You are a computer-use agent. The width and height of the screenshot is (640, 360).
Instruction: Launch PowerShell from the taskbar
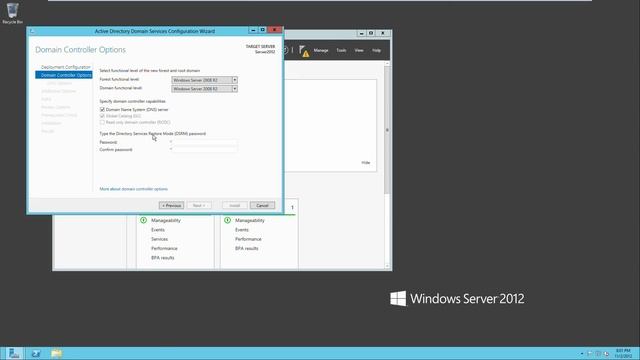coord(36,353)
